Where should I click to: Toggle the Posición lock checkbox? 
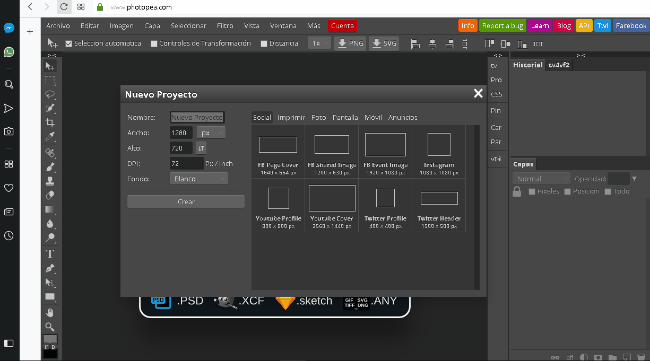[x=568, y=191]
